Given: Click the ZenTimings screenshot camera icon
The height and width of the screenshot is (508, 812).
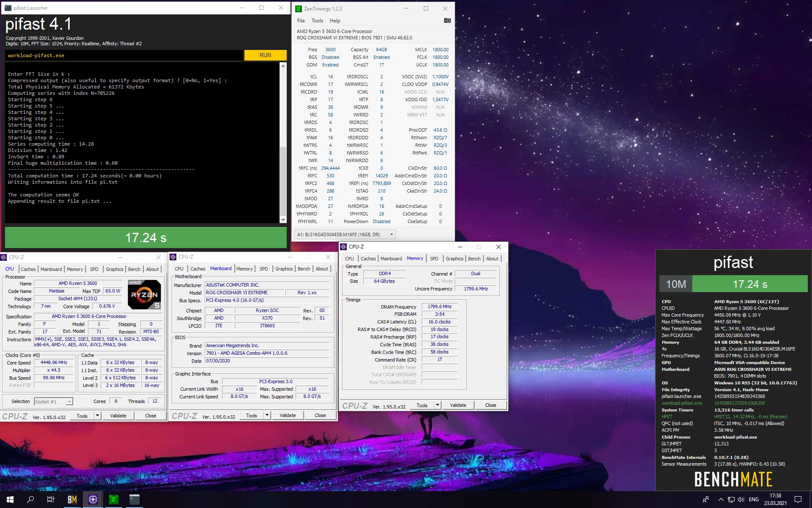Looking at the screenshot, I should pos(447,20).
